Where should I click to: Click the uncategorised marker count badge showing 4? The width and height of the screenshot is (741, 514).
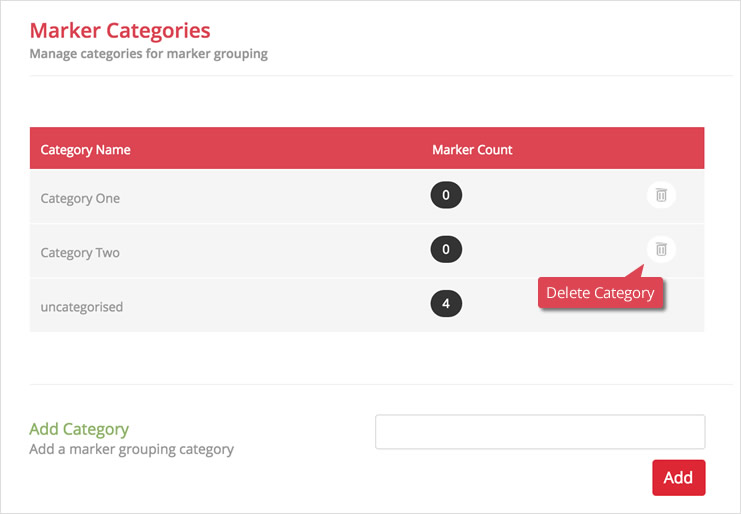click(x=446, y=303)
